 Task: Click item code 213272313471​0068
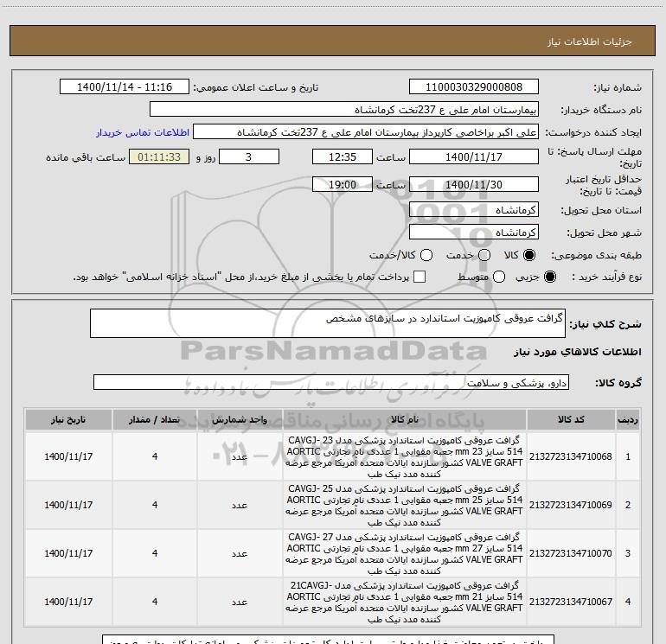pyautogui.click(x=571, y=456)
